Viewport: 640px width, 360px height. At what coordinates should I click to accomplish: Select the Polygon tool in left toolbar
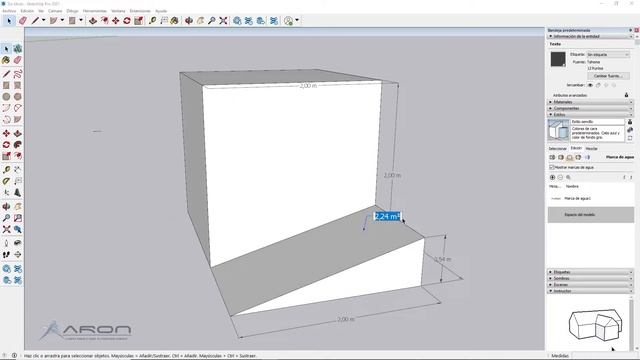[18, 97]
